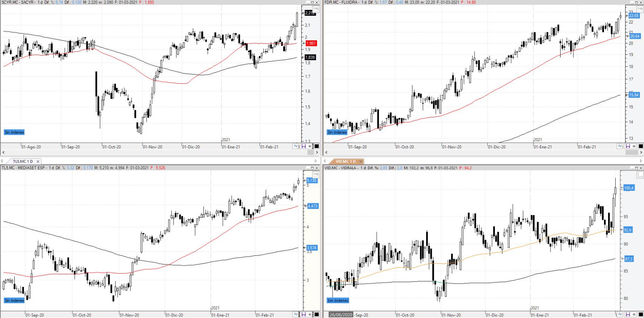Click the blue save icon below the VIDRALA chart
This screenshot has width=644, height=318.
(627, 314)
